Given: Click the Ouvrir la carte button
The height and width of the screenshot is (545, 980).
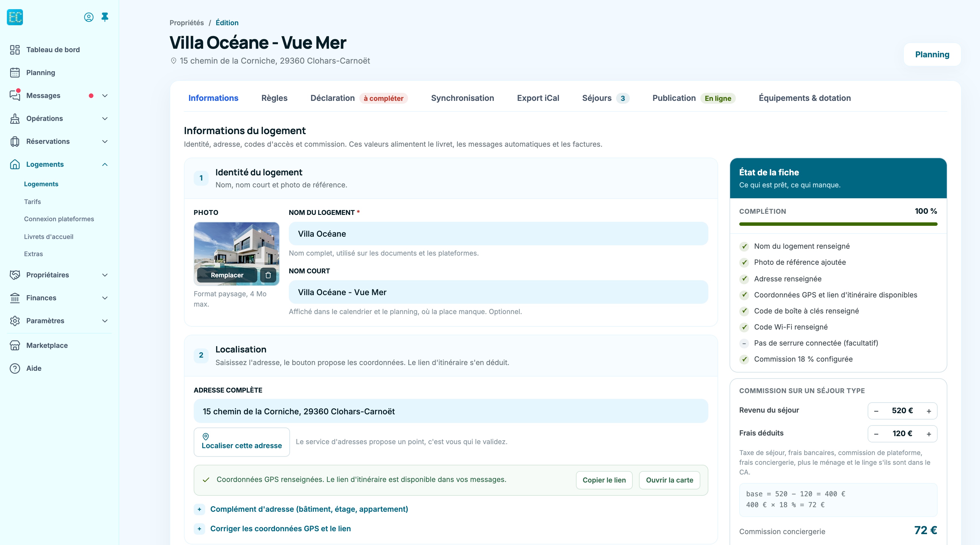Looking at the screenshot, I should 670,480.
